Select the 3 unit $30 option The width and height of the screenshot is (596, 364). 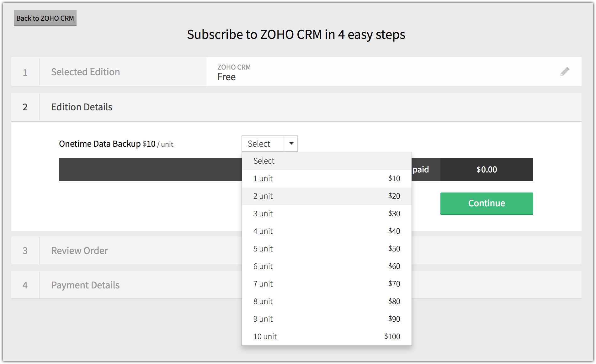click(x=327, y=214)
